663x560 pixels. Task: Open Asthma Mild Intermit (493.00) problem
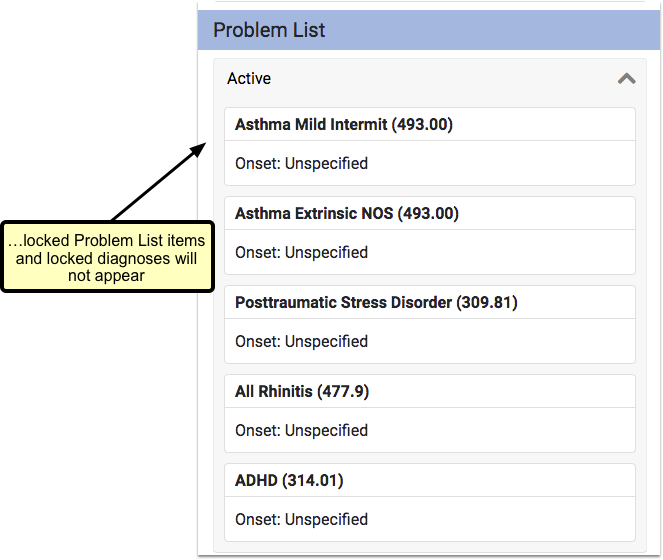pyautogui.click(x=344, y=124)
